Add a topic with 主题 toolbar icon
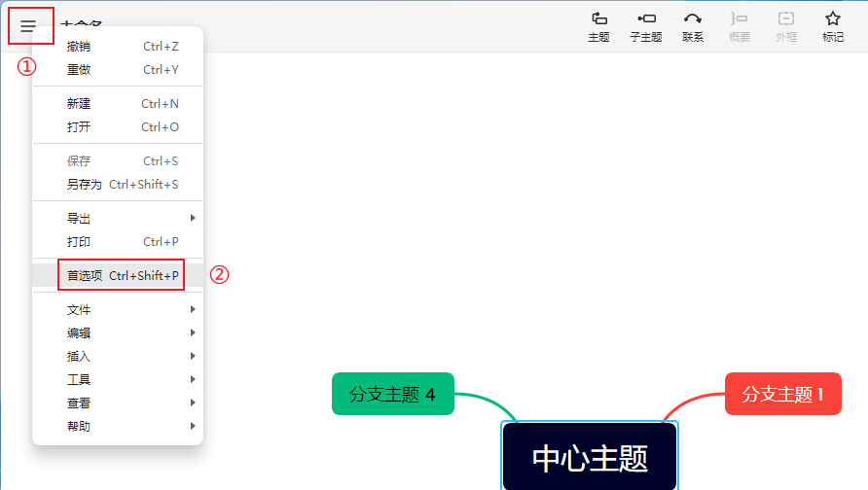868x490 pixels. point(599,26)
